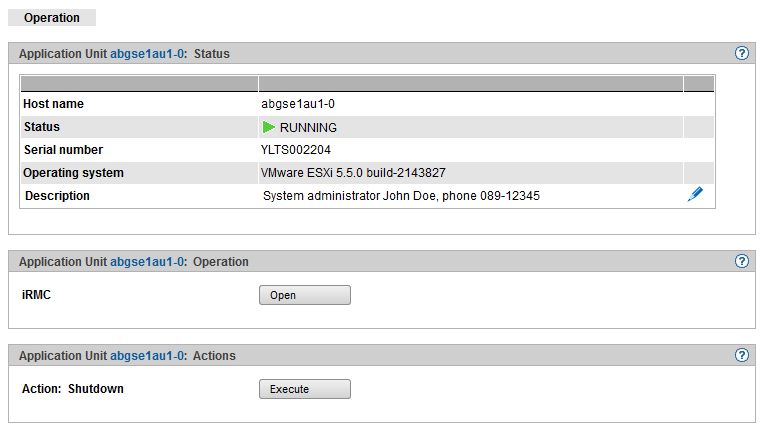Edit the description with the pencil icon
The height and width of the screenshot is (432, 765).
click(x=696, y=195)
